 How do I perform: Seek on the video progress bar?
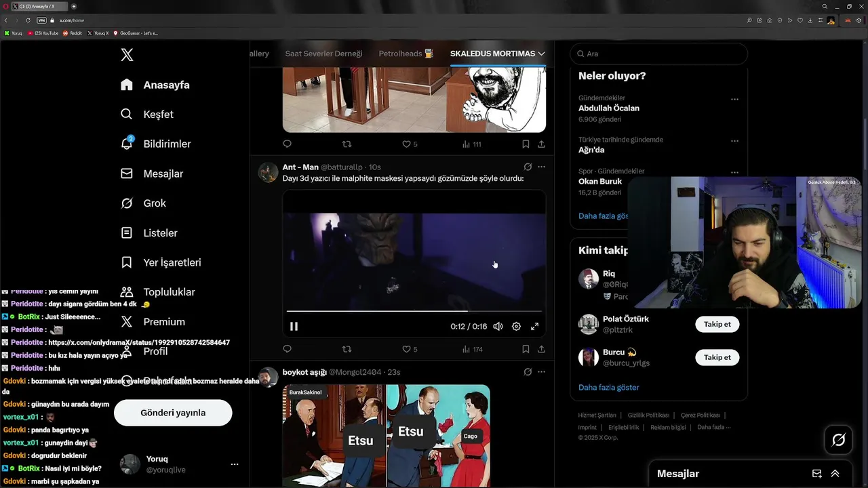414,311
